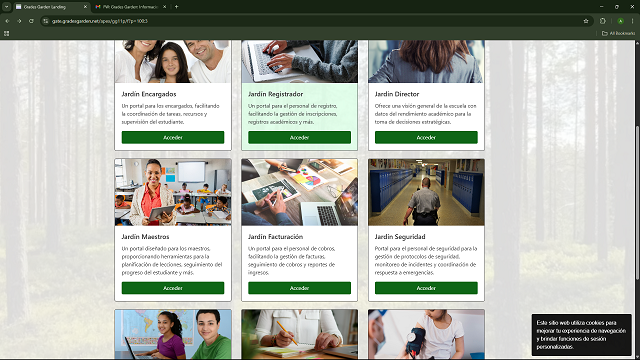The width and height of the screenshot is (640, 360).
Task: Click the Jardín Facturación description text
Action: [292, 260]
